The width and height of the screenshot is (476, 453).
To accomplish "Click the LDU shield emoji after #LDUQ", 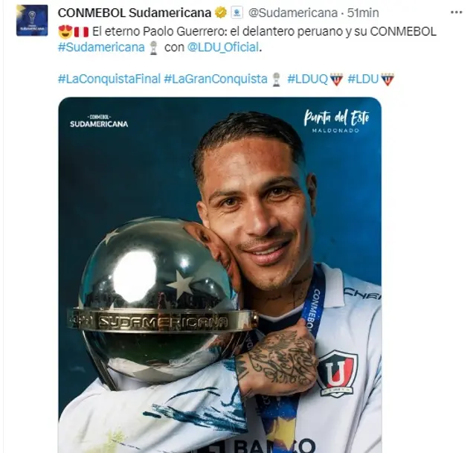I will tap(336, 80).
